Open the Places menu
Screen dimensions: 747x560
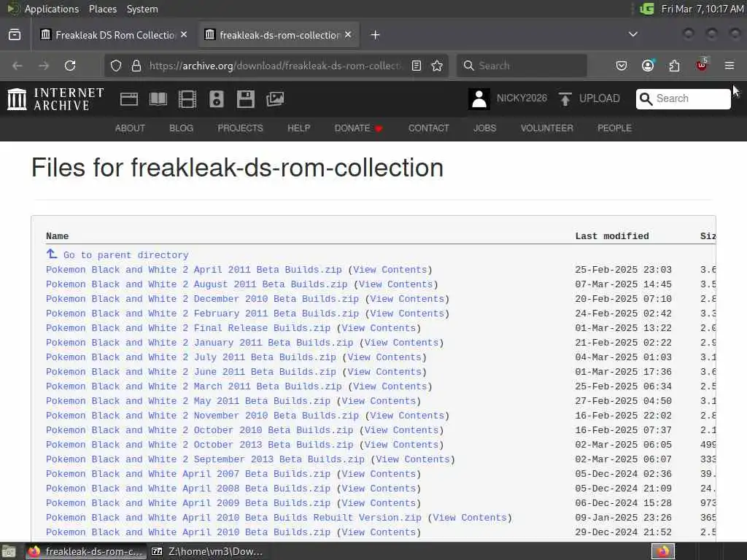[x=102, y=9]
